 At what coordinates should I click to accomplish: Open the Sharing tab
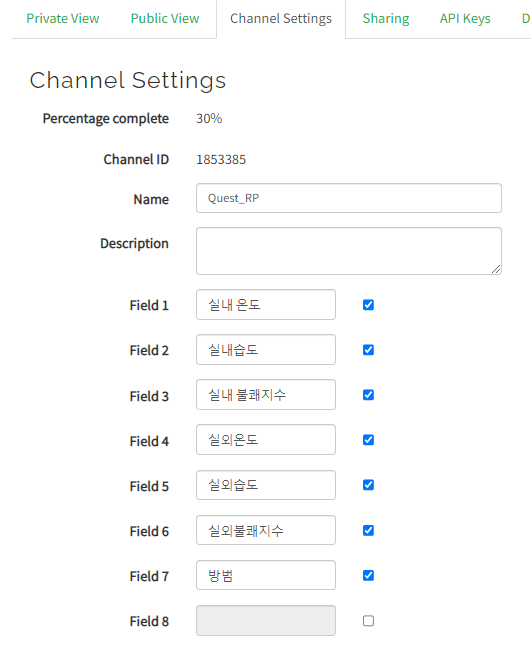point(386,19)
